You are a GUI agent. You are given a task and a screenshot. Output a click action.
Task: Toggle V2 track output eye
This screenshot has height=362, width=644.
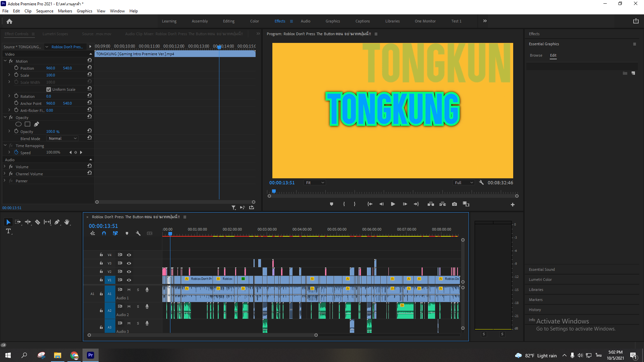point(129,271)
